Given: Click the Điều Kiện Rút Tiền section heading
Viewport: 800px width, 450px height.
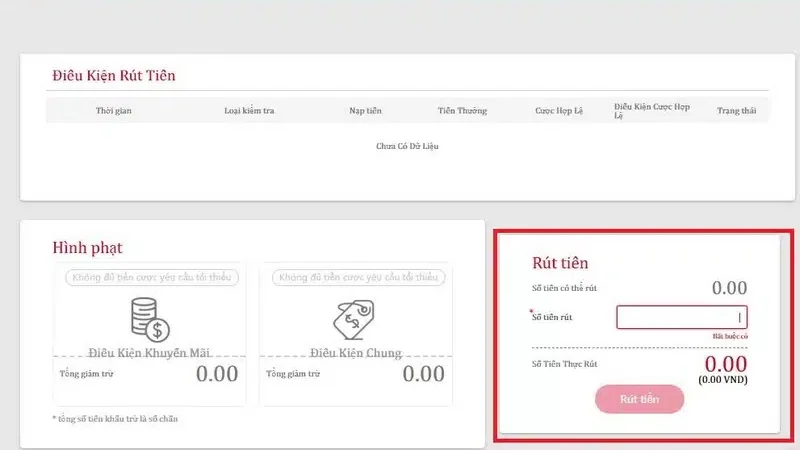Looking at the screenshot, I should [114, 76].
